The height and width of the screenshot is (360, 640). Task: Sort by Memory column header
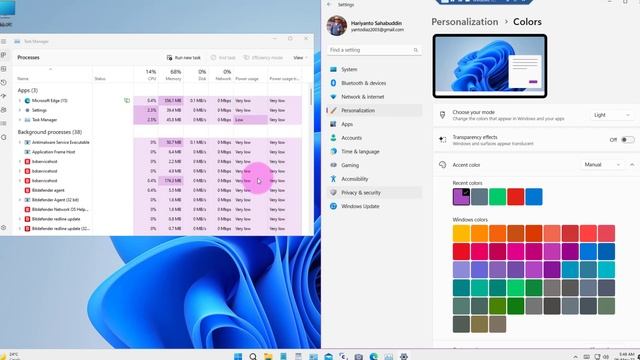tap(171, 75)
